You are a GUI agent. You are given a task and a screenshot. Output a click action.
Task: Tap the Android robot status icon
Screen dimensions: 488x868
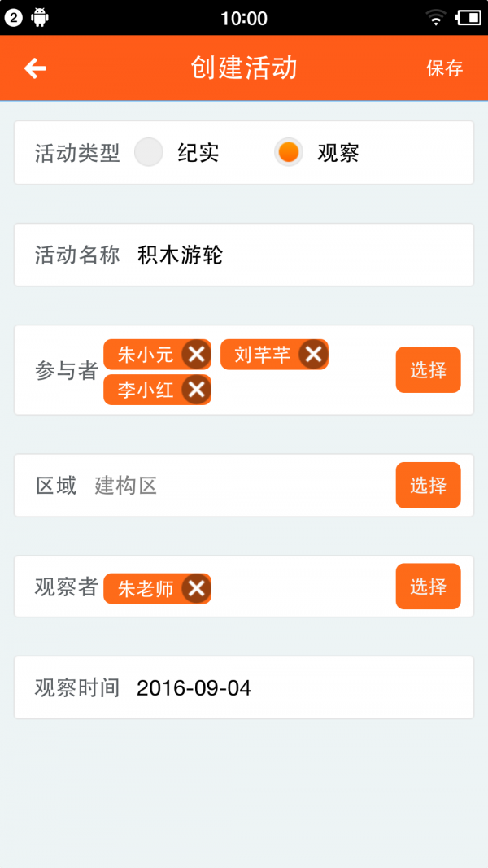pos(40,18)
